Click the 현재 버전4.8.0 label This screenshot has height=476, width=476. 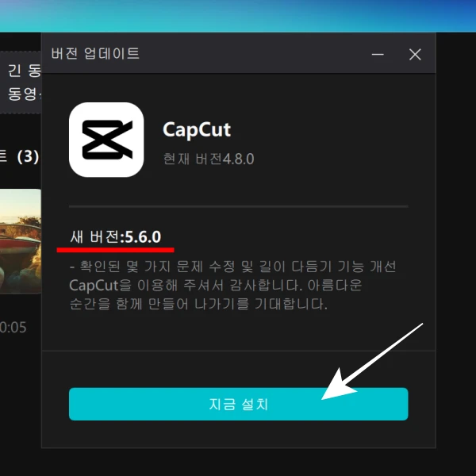click(208, 159)
